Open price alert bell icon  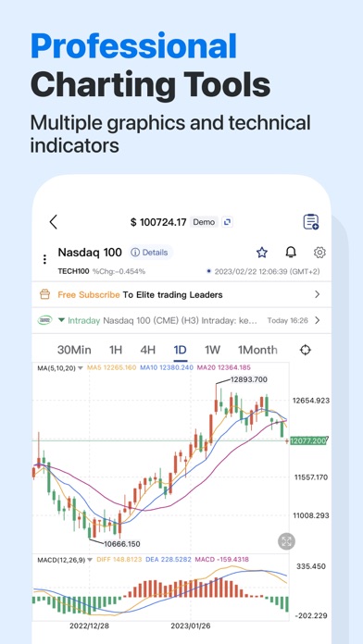click(291, 253)
